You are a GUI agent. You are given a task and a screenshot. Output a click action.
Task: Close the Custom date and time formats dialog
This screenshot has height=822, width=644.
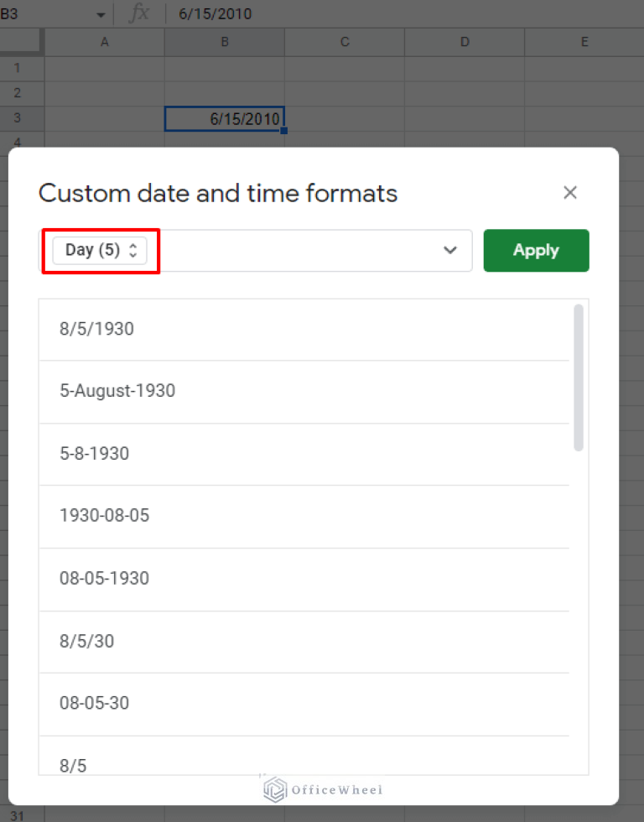tap(570, 192)
